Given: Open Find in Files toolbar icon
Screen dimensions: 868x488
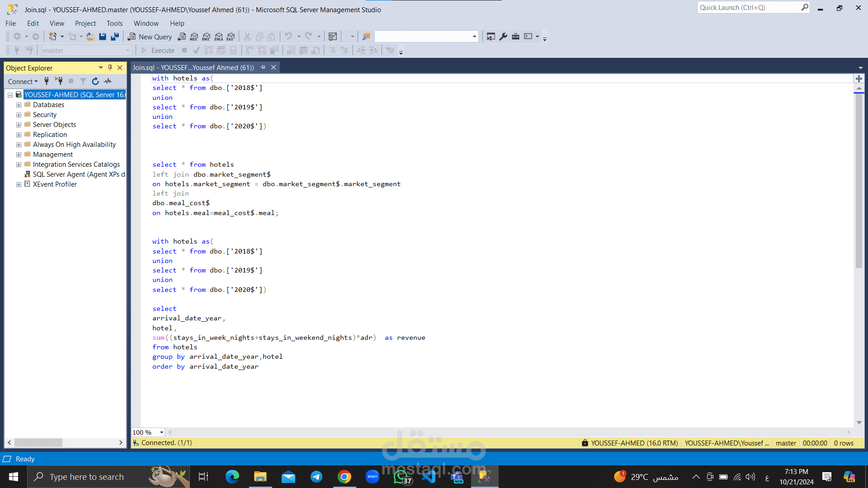Looking at the screenshot, I should (366, 37).
